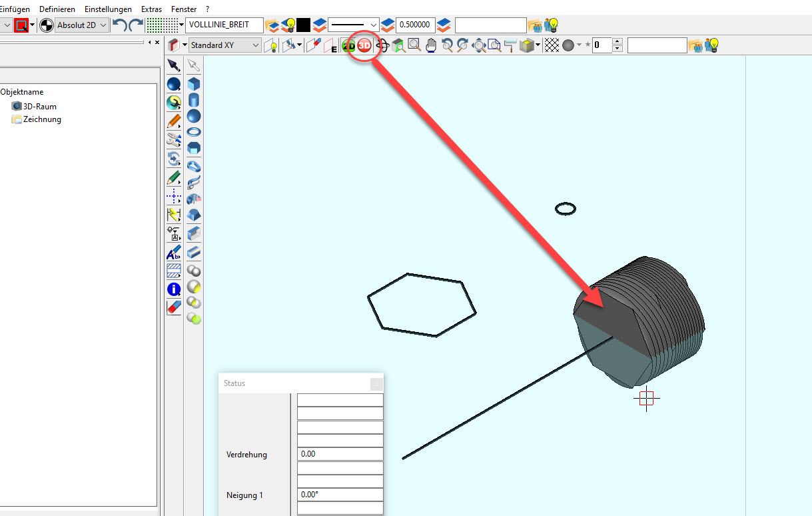Increase the stepper value next to 0
This screenshot has width=812, height=516.
coord(617,42)
